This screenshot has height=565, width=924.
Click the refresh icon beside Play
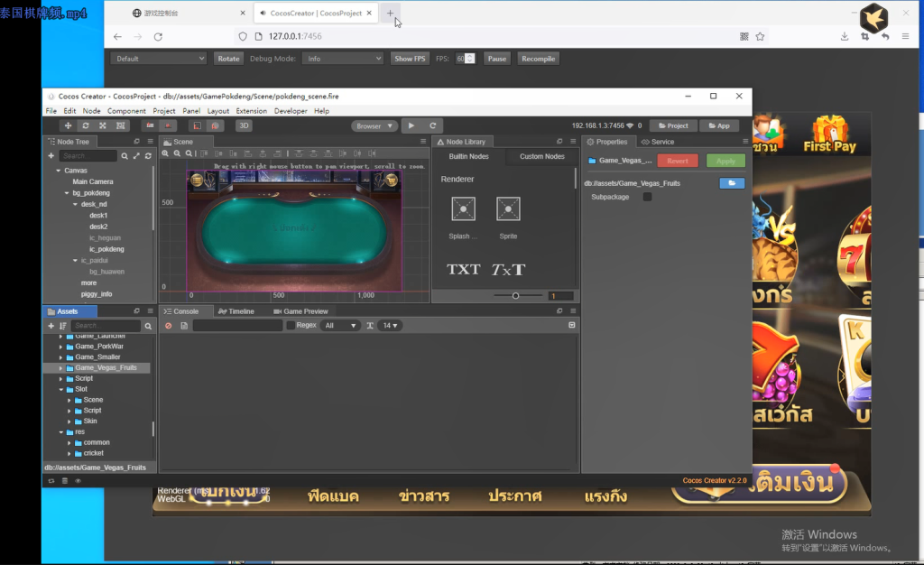point(435,125)
